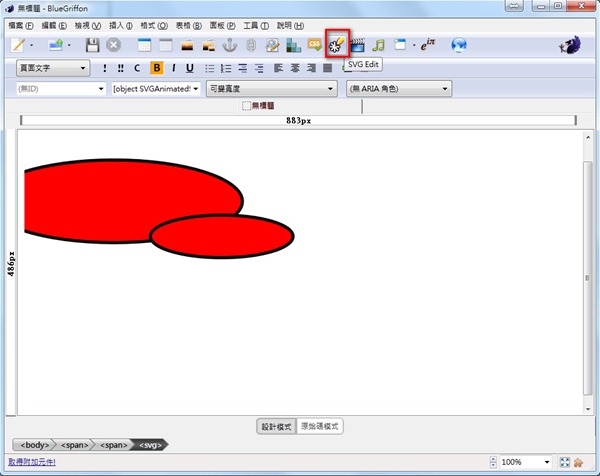
Task: Click the 取得附加元件! link
Action: pos(32,462)
